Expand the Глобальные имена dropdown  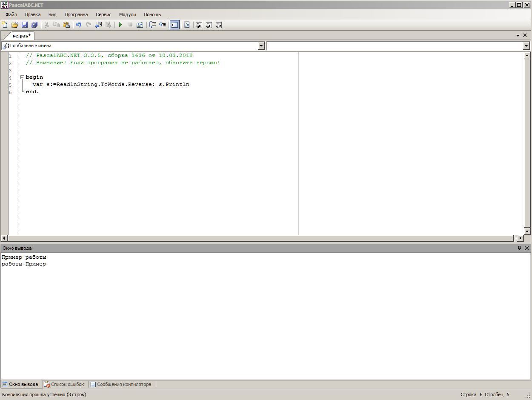click(261, 46)
